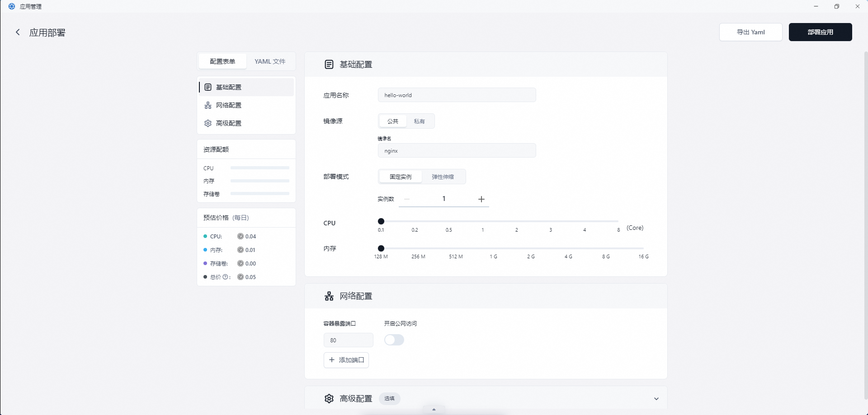
Task: Click the 基础配置 section header icon
Action: click(329, 65)
